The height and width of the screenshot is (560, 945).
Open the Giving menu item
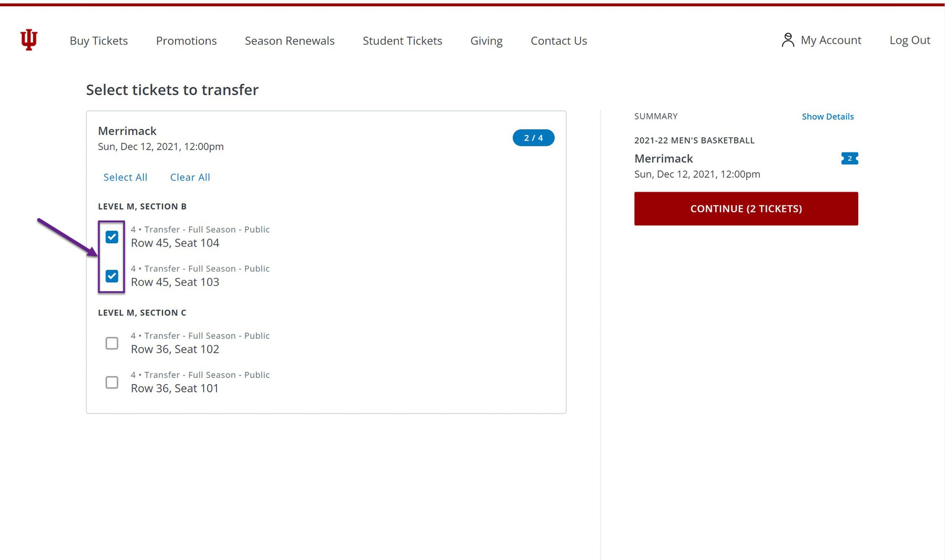[486, 40]
